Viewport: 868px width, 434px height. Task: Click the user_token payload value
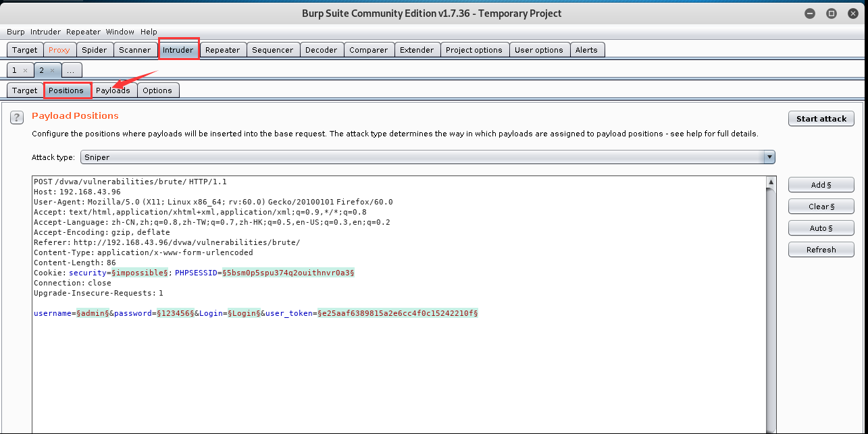pyautogui.click(x=398, y=314)
